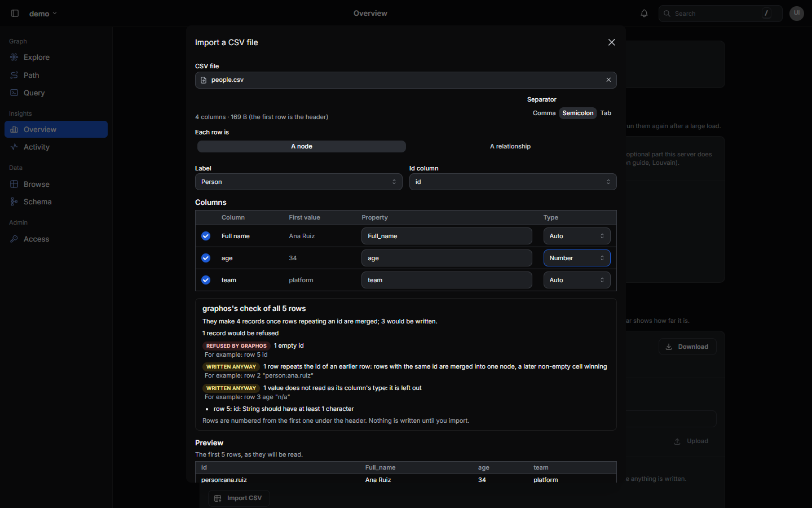The height and width of the screenshot is (508, 812).
Task: Open the Id column dropdown
Action: tap(513, 182)
